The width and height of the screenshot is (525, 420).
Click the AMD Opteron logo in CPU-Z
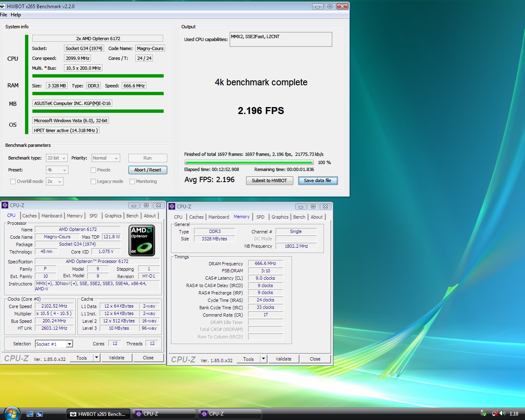click(142, 240)
